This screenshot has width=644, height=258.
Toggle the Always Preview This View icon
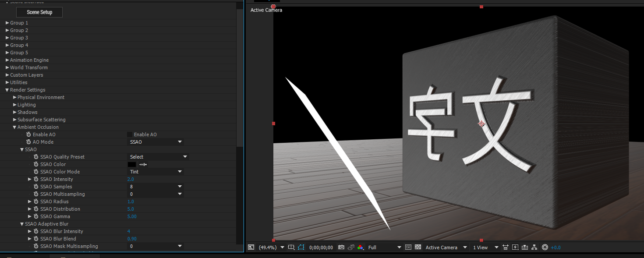[251, 247]
